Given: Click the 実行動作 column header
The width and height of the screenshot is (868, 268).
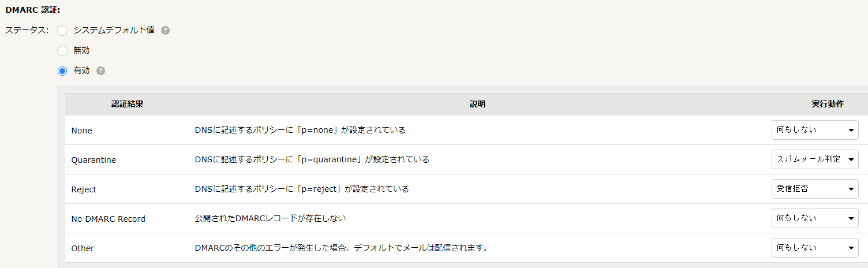Looking at the screenshot, I should [828, 104].
